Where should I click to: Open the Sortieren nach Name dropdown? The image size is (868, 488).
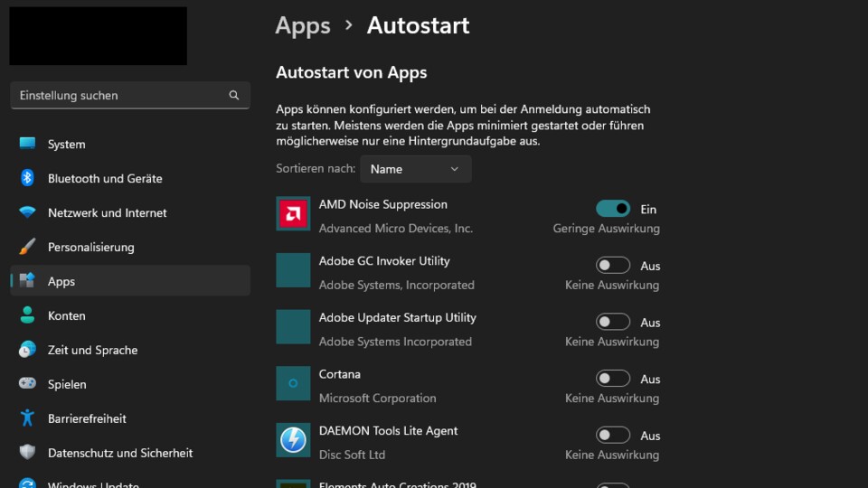pos(416,169)
